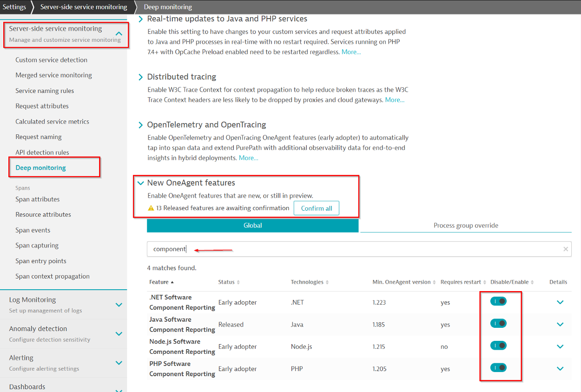The width and height of the screenshot is (581, 392).
Task: Toggle Java Software Component Reporting switch
Action: pos(498,324)
